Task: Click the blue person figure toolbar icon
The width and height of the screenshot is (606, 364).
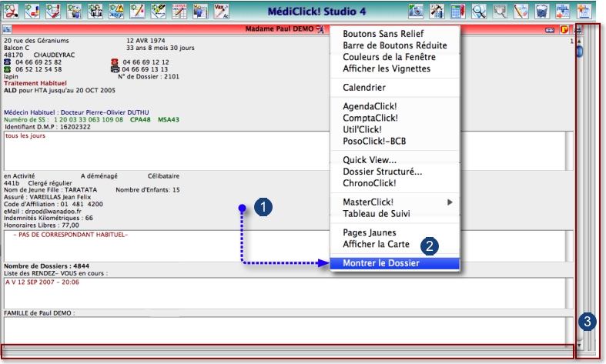Action: pos(200,12)
